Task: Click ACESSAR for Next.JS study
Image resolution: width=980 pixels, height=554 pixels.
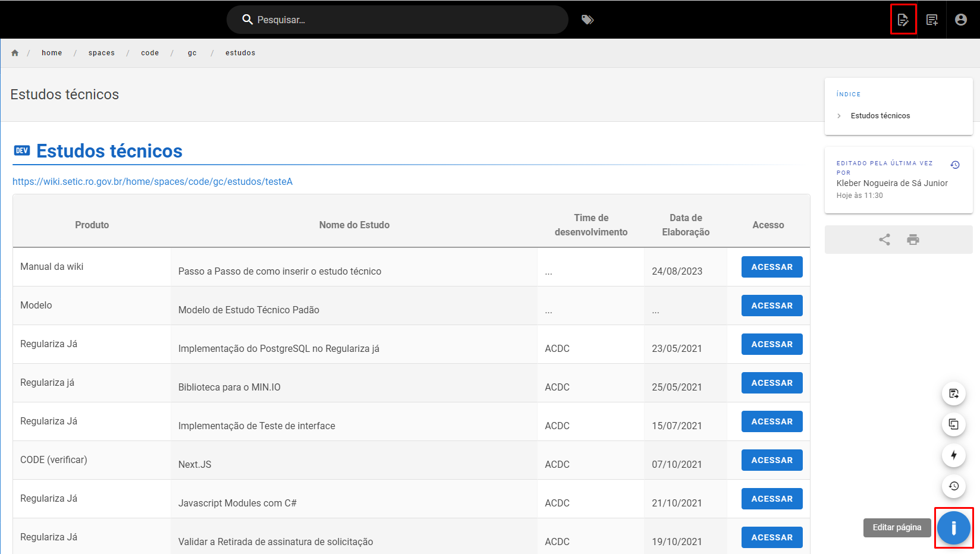Action: 772,460
